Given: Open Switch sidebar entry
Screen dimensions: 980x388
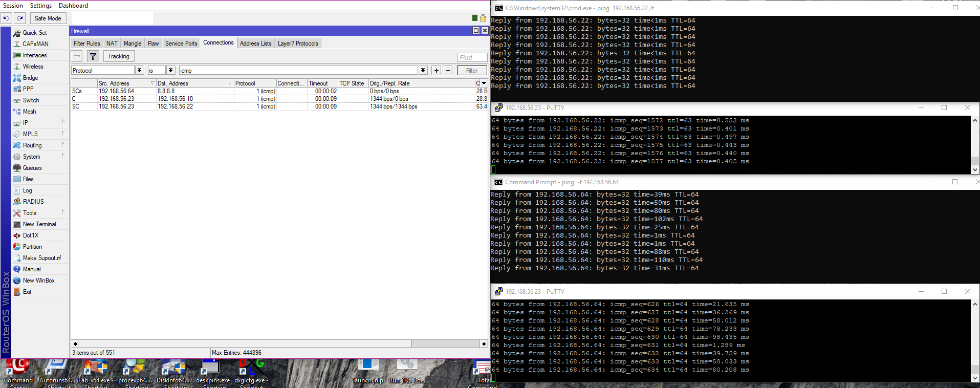Looking at the screenshot, I should (x=31, y=100).
